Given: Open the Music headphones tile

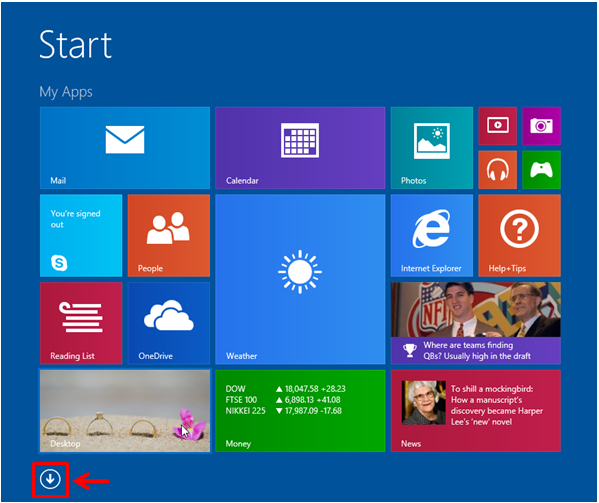Looking at the screenshot, I should point(497,170).
